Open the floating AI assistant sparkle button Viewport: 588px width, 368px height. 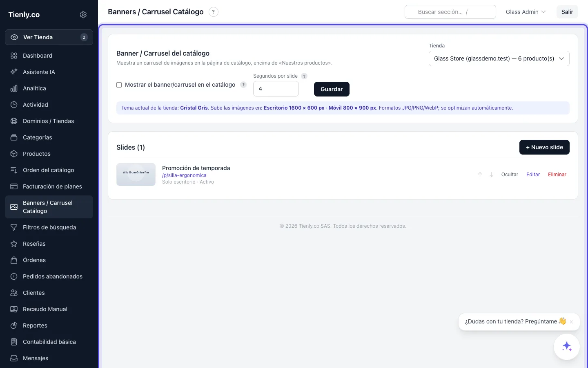(x=567, y=347)
